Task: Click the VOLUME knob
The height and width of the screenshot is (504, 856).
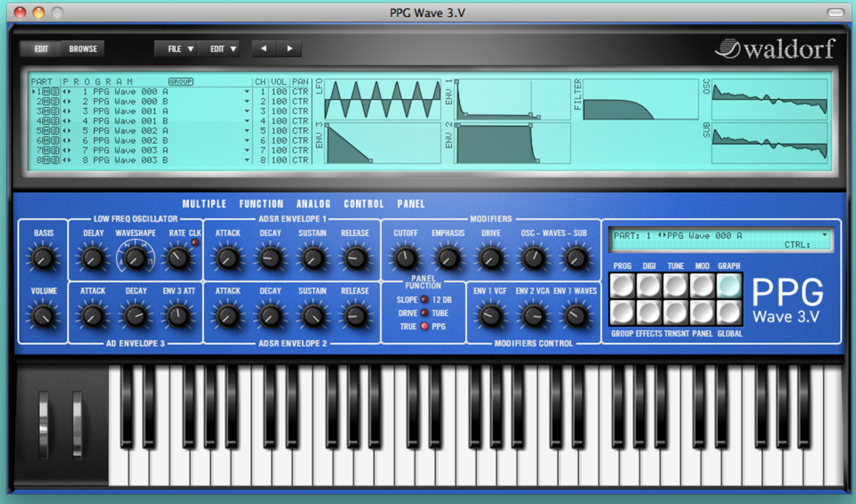Action: pyautogui.click(x=42, y=315)
